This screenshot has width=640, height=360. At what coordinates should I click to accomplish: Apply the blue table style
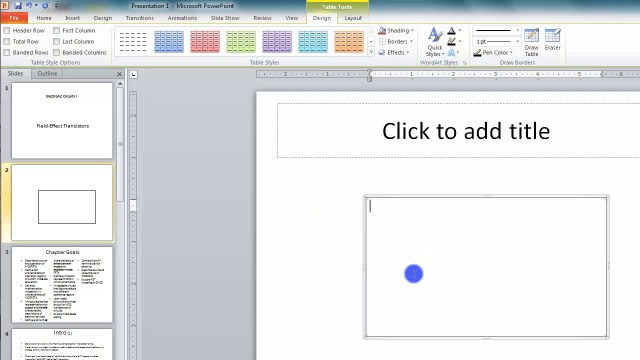[169, 42]
